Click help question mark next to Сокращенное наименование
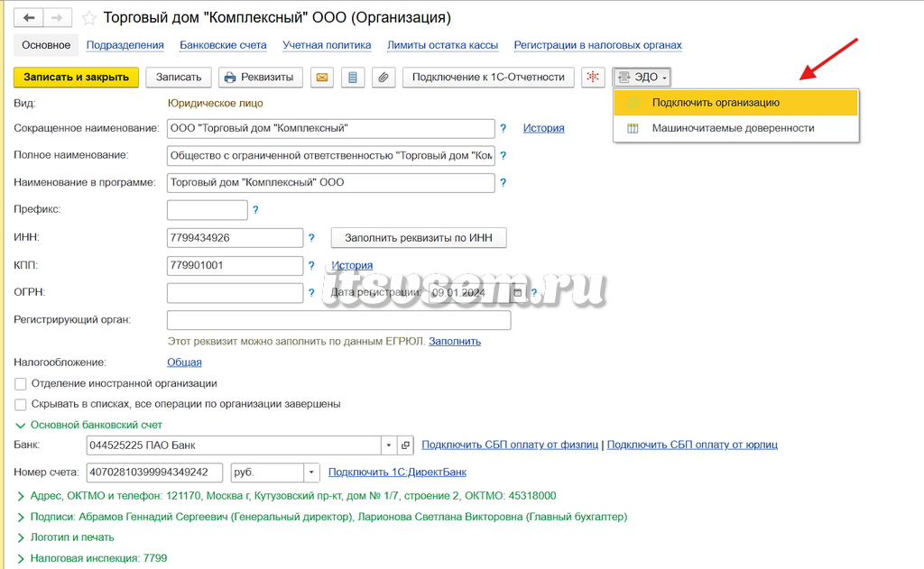Viewport: 924px width, 569px height. (504, 128)
